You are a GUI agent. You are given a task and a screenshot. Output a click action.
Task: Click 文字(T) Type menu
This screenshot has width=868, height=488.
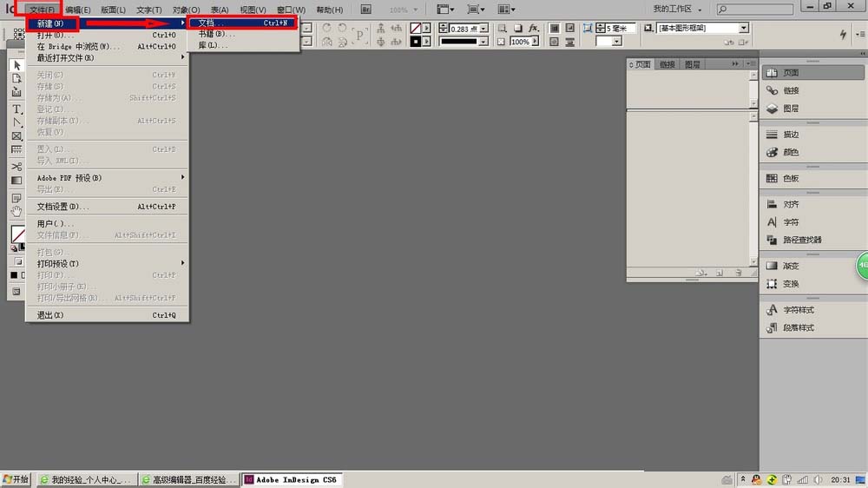tap(149, 10)
